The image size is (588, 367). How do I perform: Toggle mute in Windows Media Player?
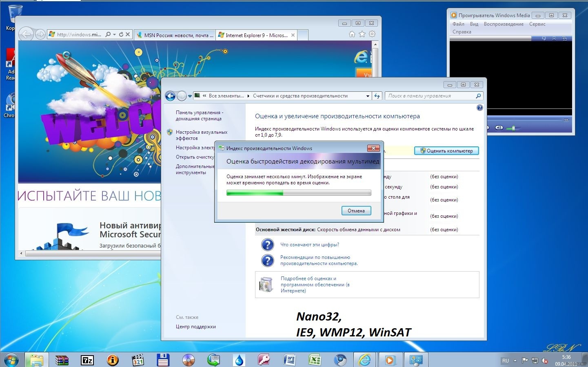click(499, 128)
